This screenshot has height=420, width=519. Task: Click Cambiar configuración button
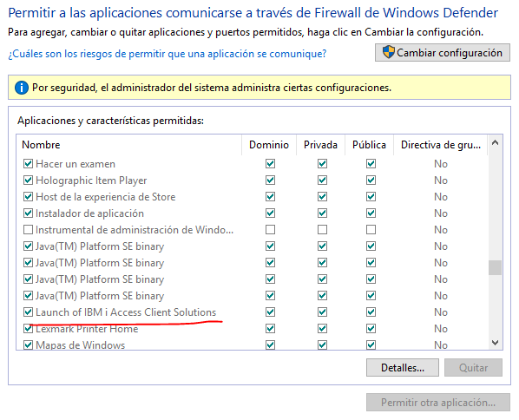click(443, 53)
